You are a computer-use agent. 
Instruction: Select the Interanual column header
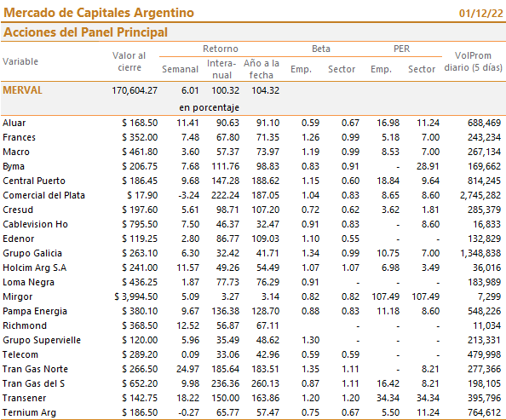click(221, 69)
